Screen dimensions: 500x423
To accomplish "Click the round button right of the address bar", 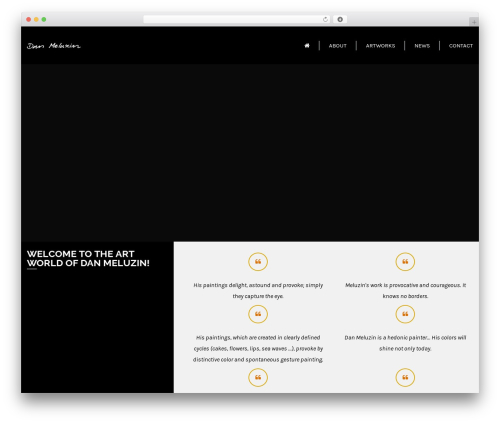I will tap(340, 19).
